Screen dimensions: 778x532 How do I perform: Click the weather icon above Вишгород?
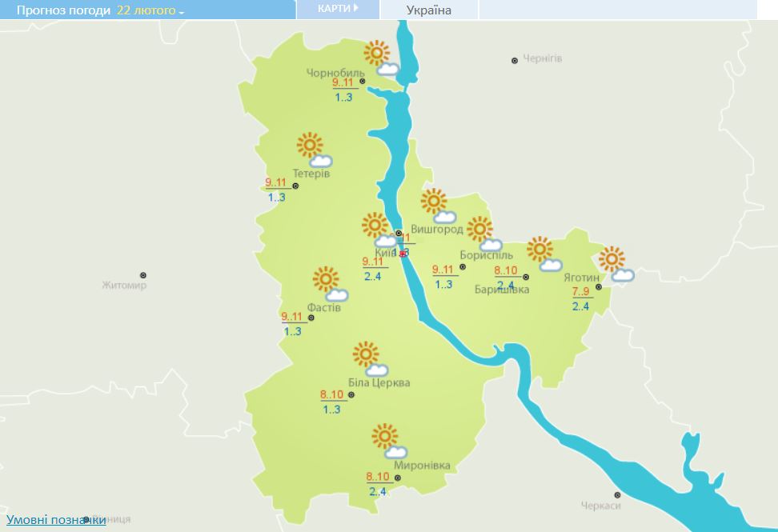click(439, 206)
